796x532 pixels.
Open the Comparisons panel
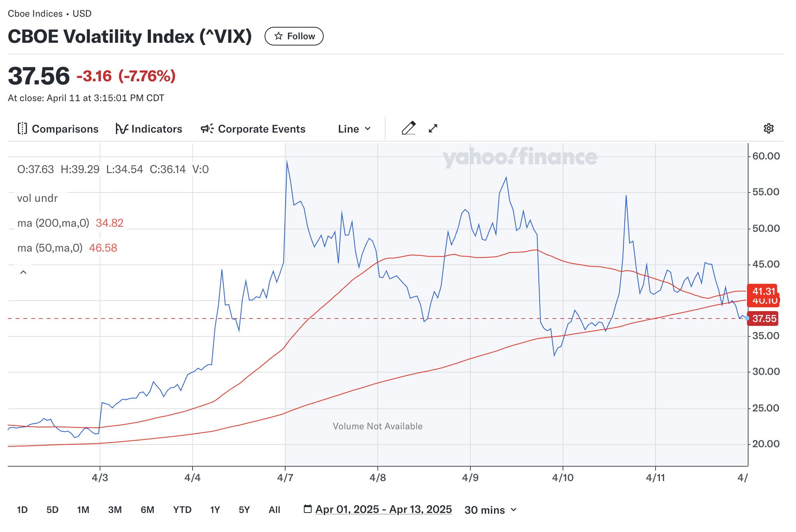click(58, 129)
